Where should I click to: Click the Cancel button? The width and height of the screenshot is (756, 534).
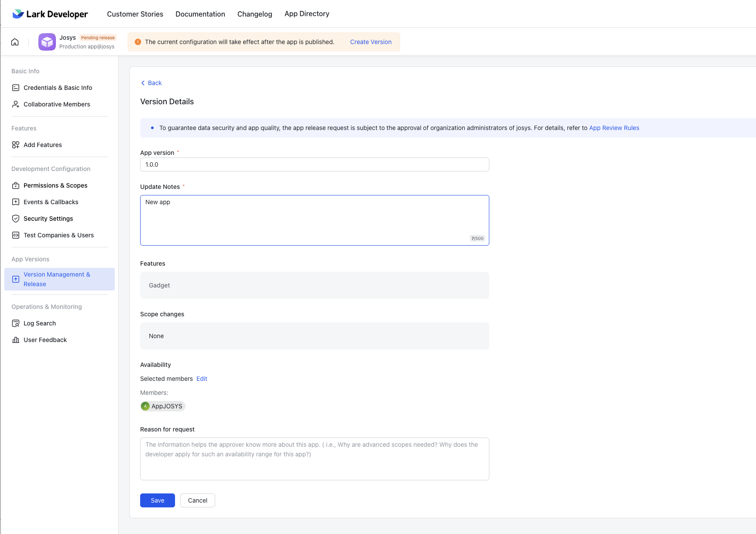pyautogui.click(x=197, y=500)
